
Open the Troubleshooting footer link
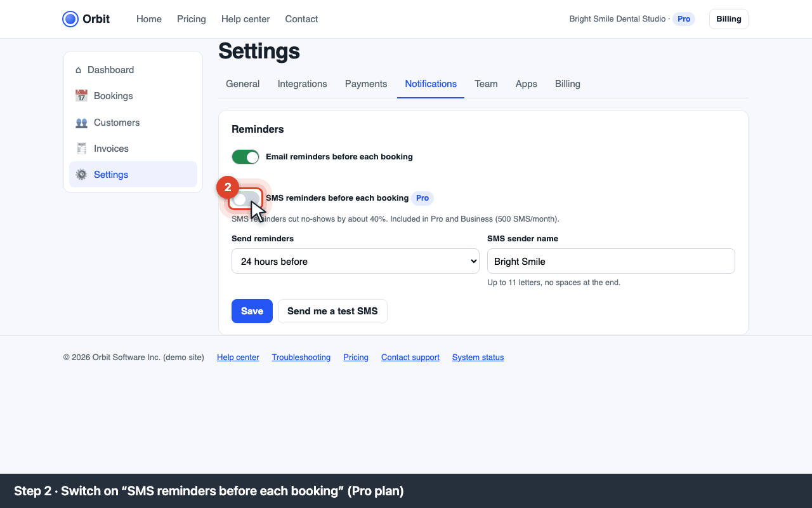coord(301,358)
